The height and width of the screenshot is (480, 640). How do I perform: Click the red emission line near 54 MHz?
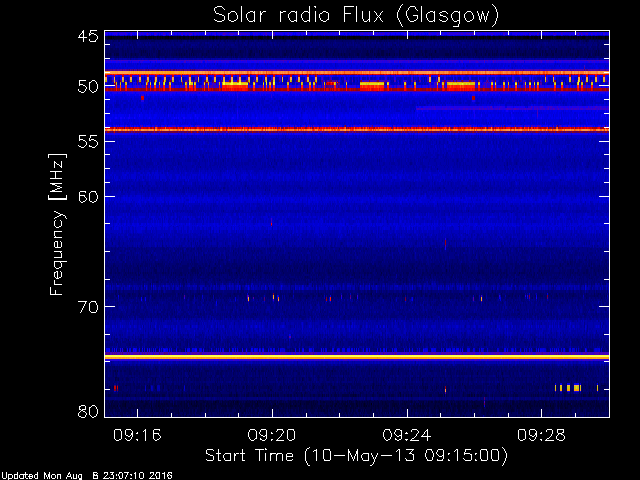click(357, 130)
